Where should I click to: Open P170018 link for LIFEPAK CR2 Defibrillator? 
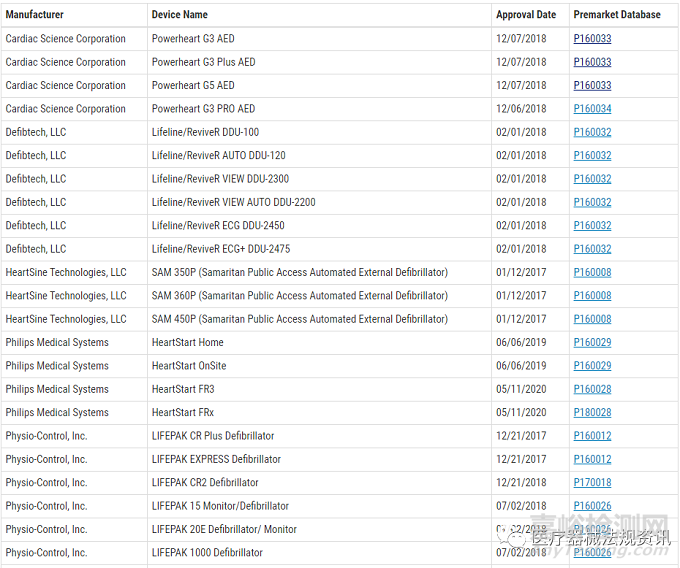(592, 482)
